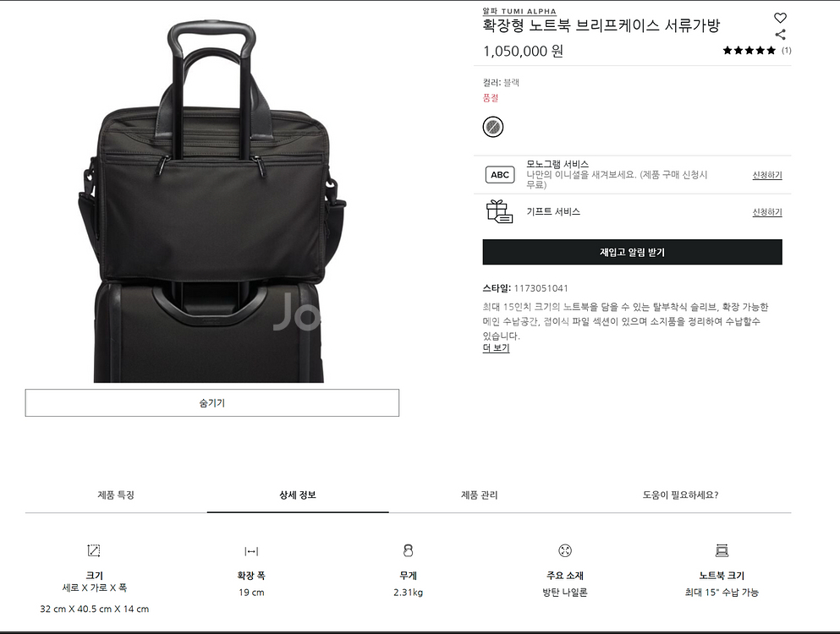Open the 도움이 필요하세요? tab
Screen dimensions: 840x634
(x=680, y=495)
